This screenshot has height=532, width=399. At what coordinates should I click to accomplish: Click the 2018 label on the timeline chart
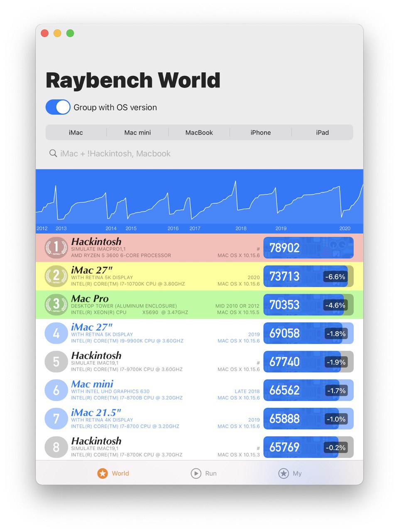(x=241, y=229)
